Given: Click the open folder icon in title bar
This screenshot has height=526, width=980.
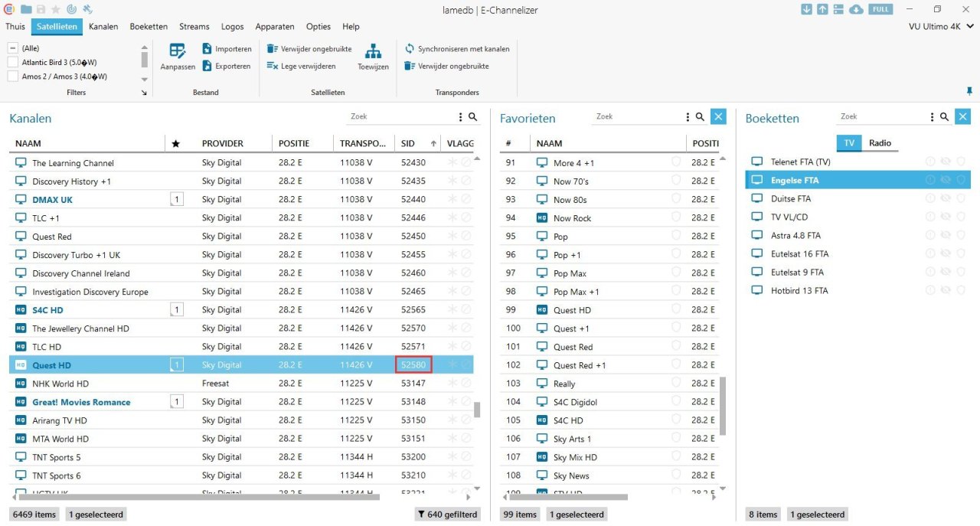Looking at the screenshot, I should click(x=26, y=9).
